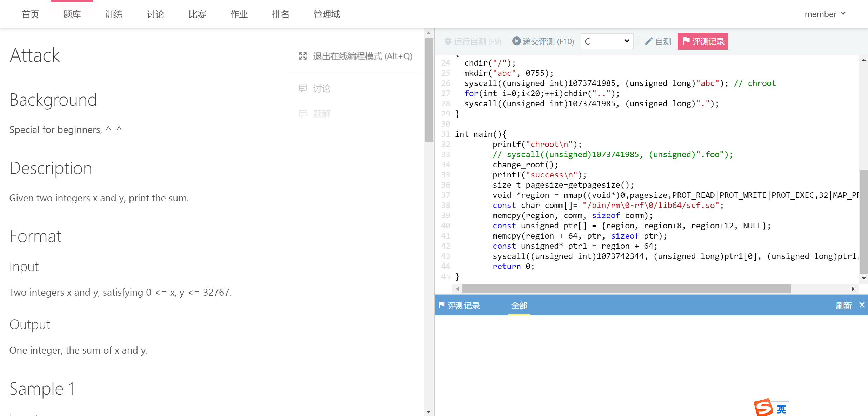The image size is (868, 416).
Task: Open the C language selector dropdown
Action: (607, 41)
